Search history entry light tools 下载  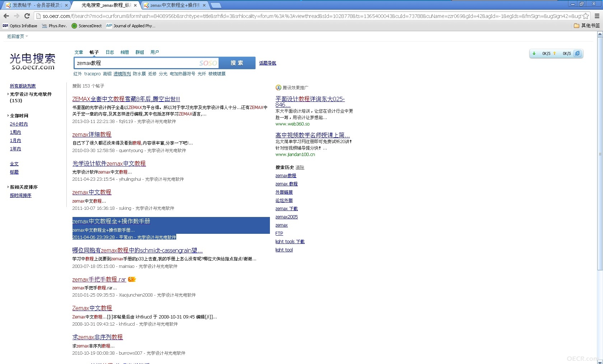[x=290, y=242]
